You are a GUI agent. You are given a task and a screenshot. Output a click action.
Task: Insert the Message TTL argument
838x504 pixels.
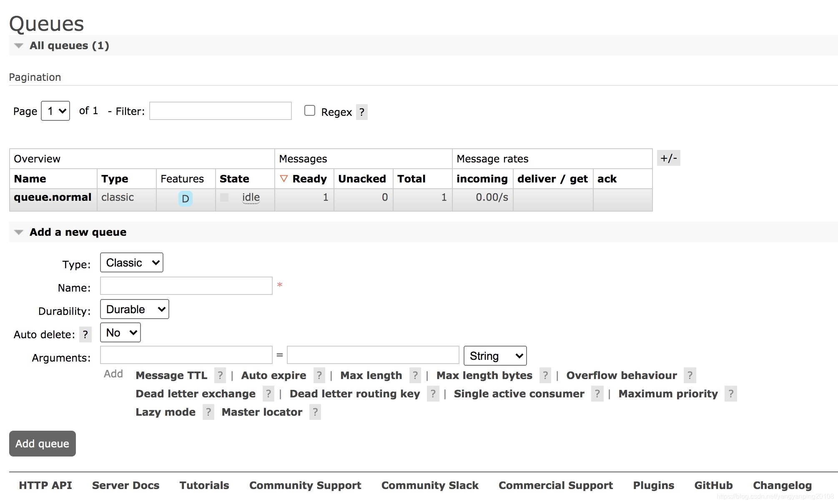coord(171,375)
